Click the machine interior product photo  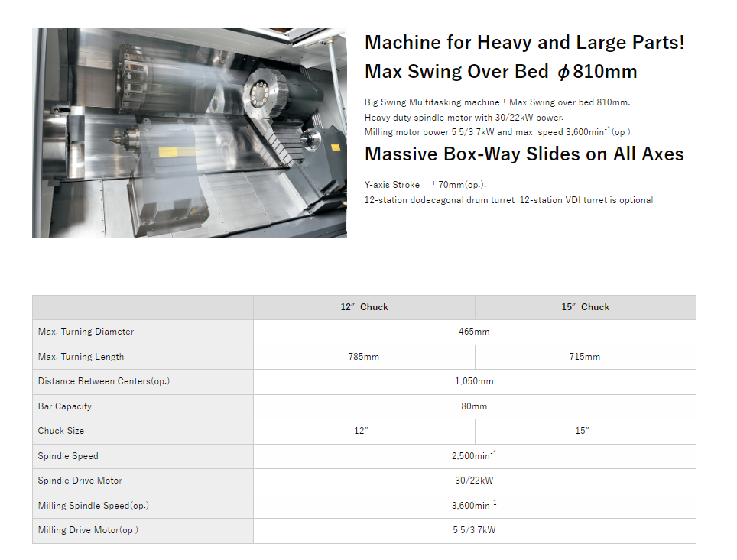tap(189, 133)
